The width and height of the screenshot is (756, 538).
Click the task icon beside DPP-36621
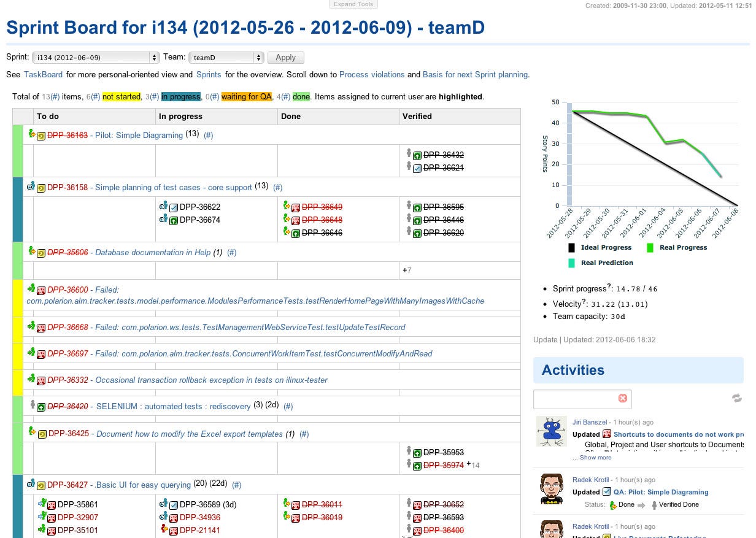pyautogui.click(x=417, y=167)
